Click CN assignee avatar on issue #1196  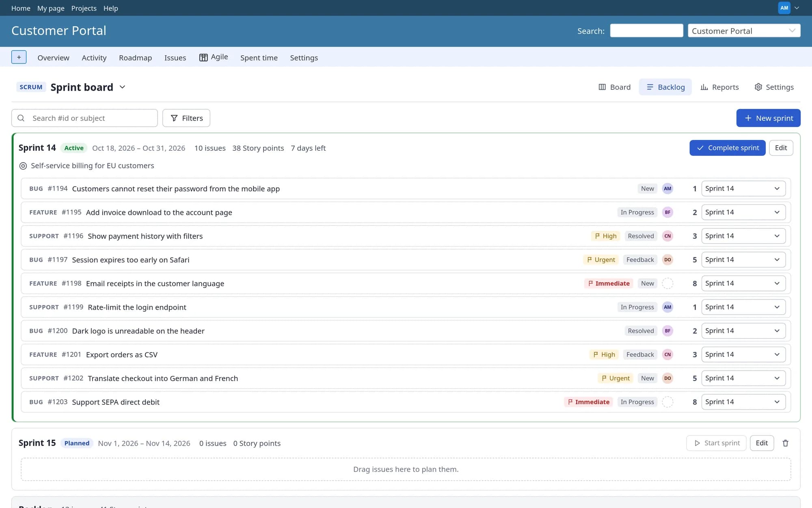(x=667, y=236)
